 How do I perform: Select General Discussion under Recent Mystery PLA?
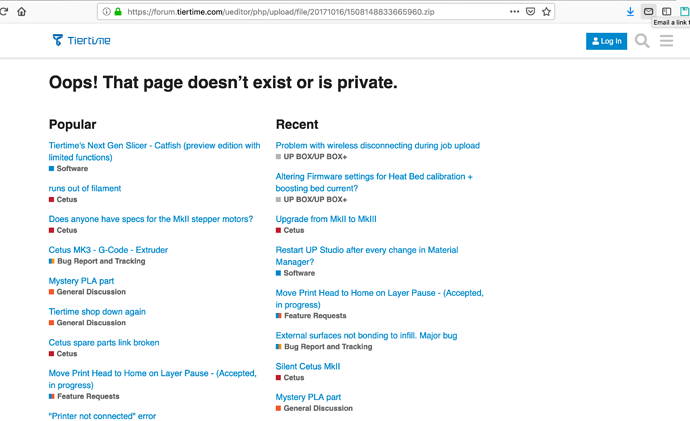click(x=314, y=408)
